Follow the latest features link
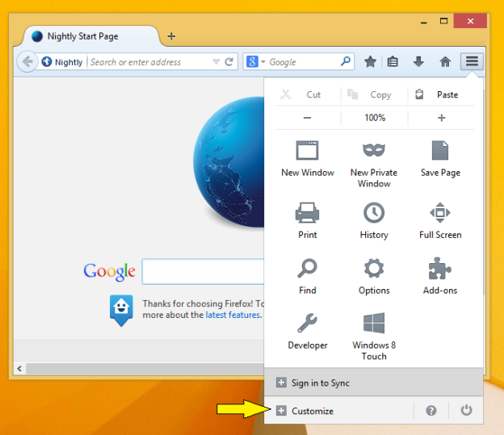The image size is (504, 435). 233,315
